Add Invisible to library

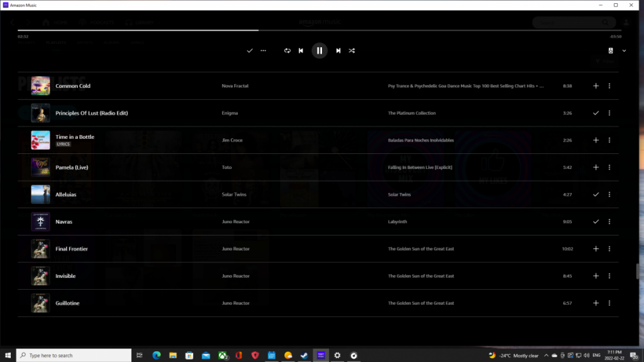(x=596, y=276)
